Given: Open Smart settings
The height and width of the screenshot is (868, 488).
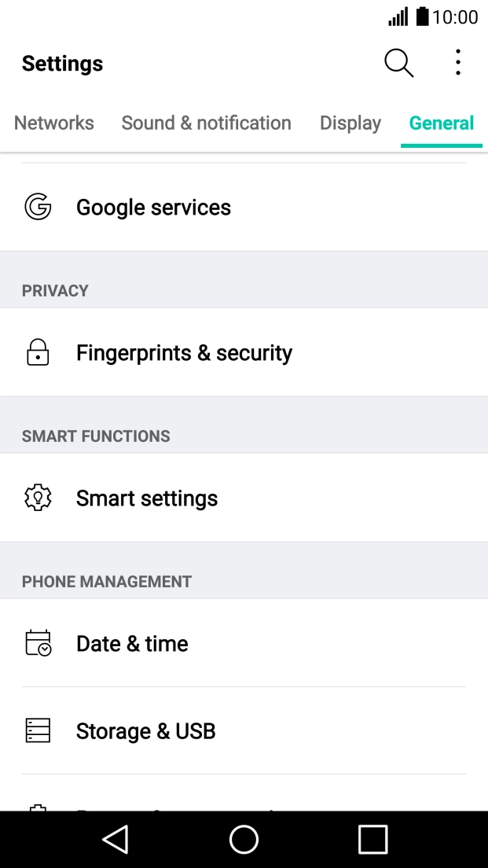Looking at the screenshot, I should coord(147,497).
